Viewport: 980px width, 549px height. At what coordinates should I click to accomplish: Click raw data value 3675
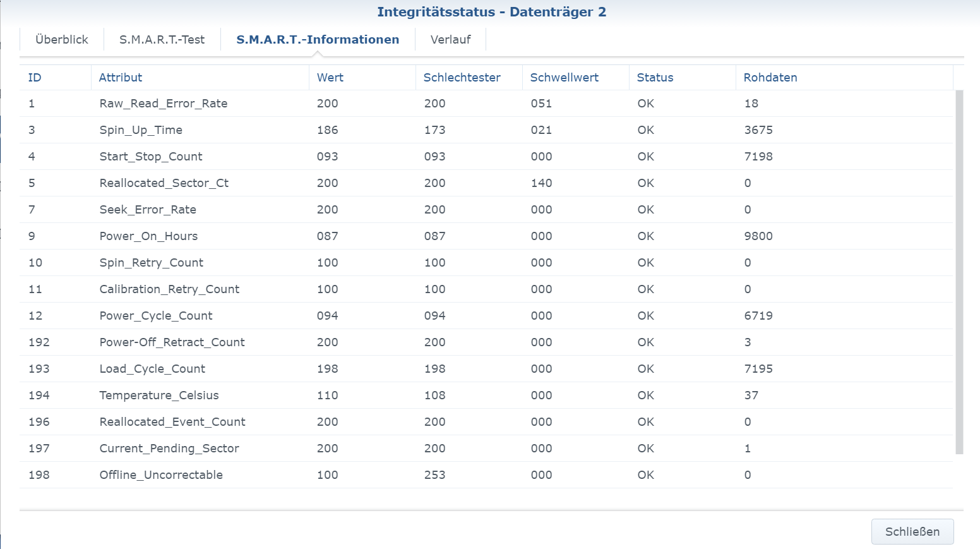tap(758, 130)
